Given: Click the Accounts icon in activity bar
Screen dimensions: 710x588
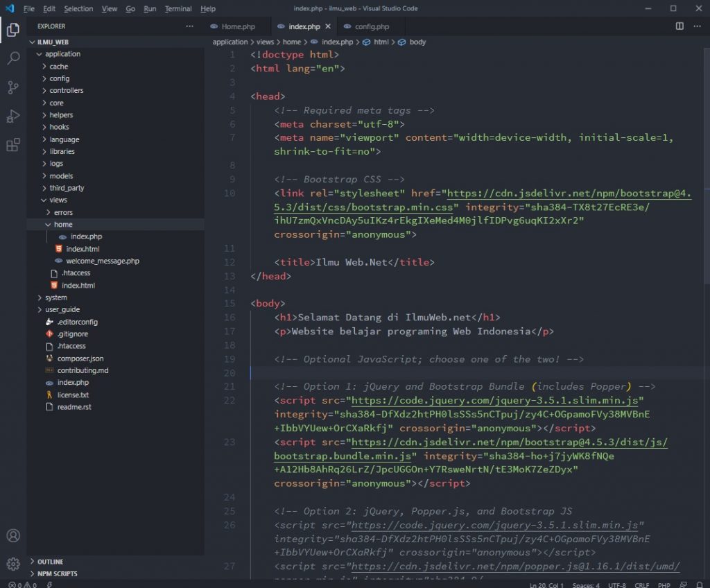Looking at the screenshot, I should [13, 536].
